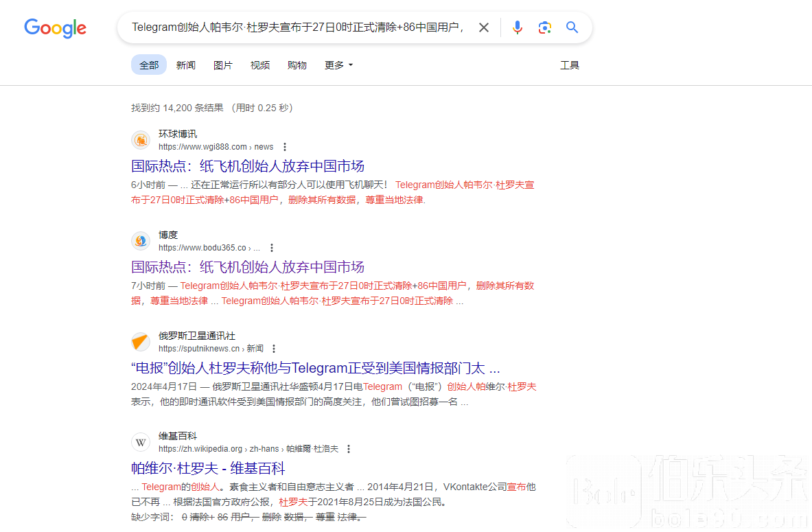Click the https://www.wgi888.com › news URL
Screen dimensions: 812x532
coord(216,147)
